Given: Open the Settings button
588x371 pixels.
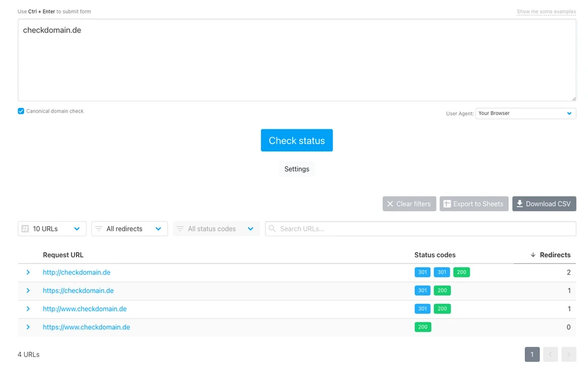Looking at the screenshot, I should (297, 169).
